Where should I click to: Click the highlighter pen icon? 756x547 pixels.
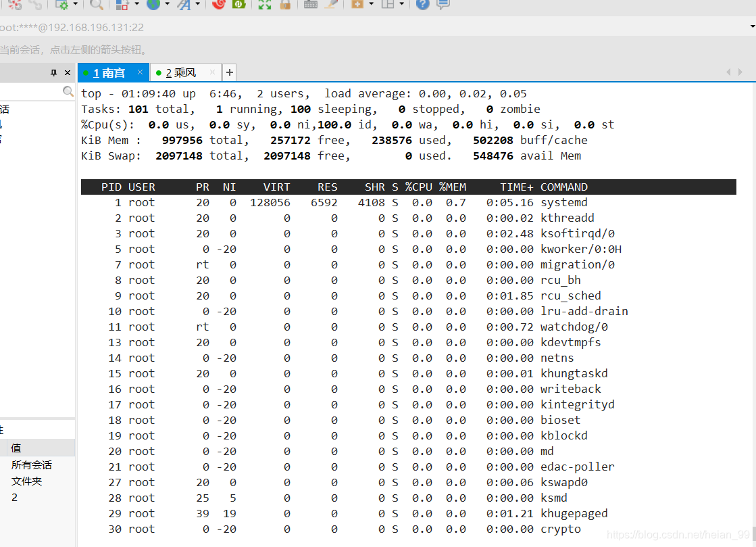331,4
